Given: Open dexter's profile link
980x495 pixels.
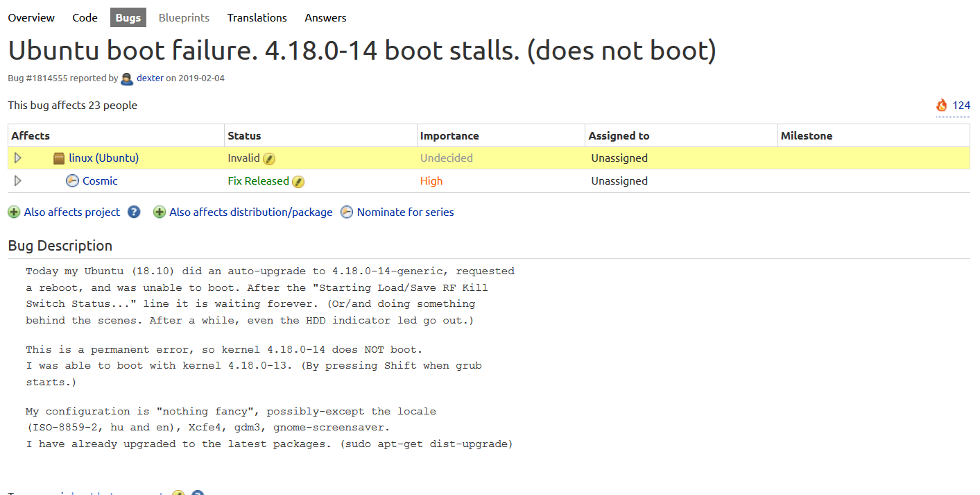Looking at the screenshot, I should pos(150,78).
